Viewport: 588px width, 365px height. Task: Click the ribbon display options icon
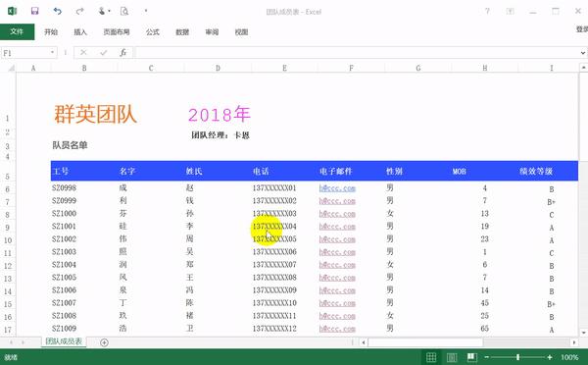click(510, 11)
